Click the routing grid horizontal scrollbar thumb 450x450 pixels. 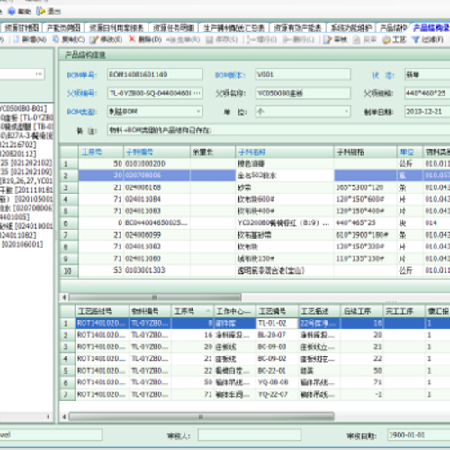click(x=201, y=417)
